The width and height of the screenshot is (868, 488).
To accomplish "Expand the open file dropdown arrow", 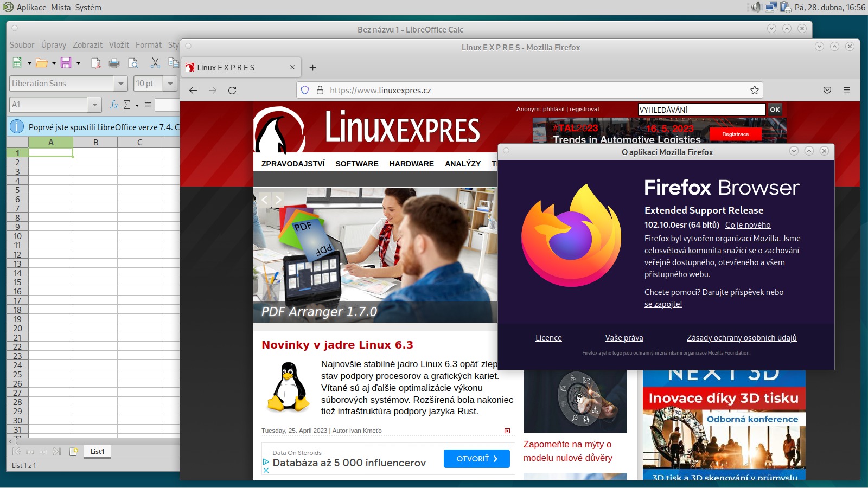I will click(54, 63).
